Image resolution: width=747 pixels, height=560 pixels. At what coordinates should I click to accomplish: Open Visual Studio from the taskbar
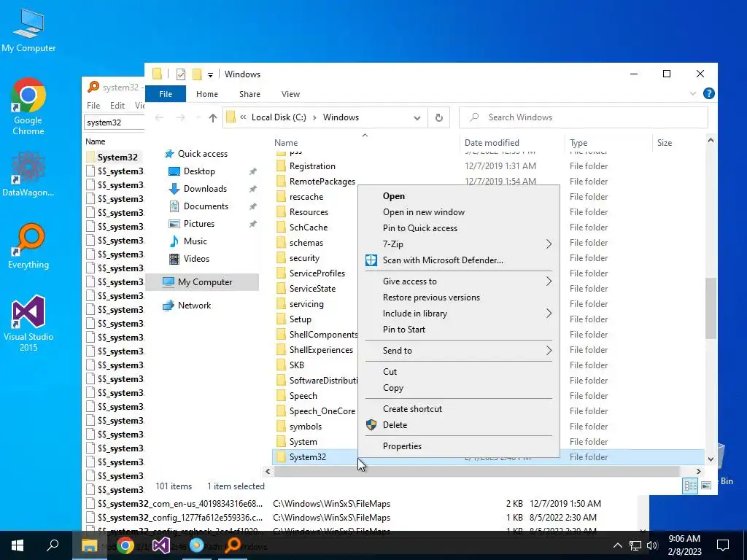pyautogui.click(x=161, y=545)
